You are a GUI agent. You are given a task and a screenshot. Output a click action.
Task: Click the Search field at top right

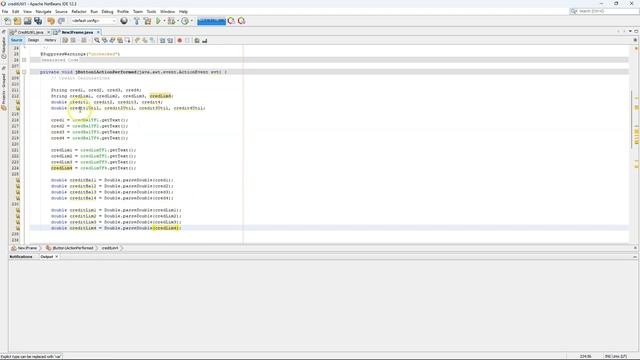pos(604,11)
